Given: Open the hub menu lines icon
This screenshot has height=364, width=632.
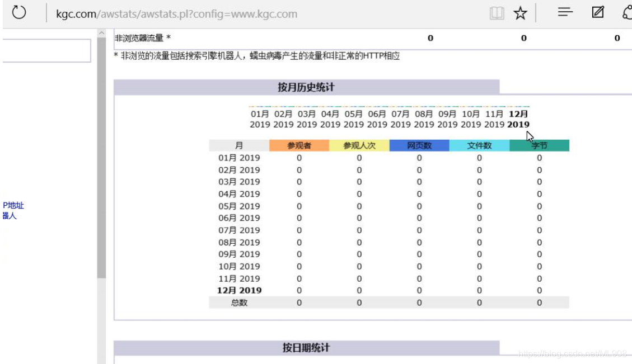Looking at the screenshot, I should click(565, 12).
